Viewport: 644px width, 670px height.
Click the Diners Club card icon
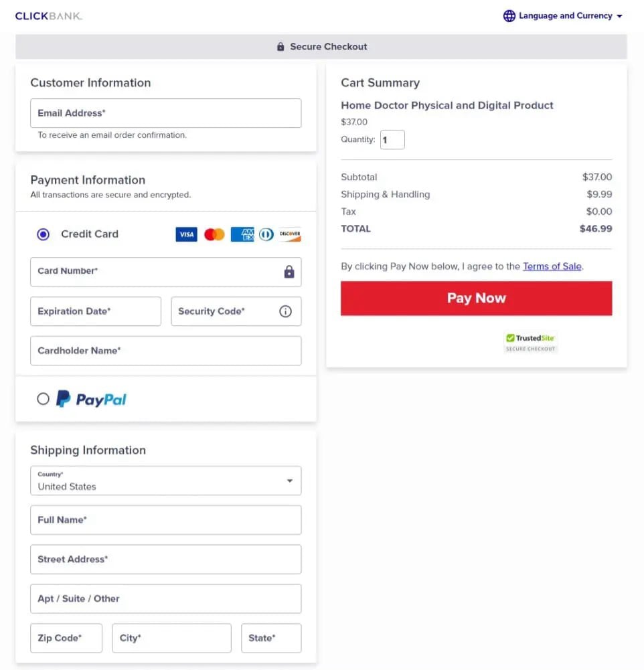point(266,234)
